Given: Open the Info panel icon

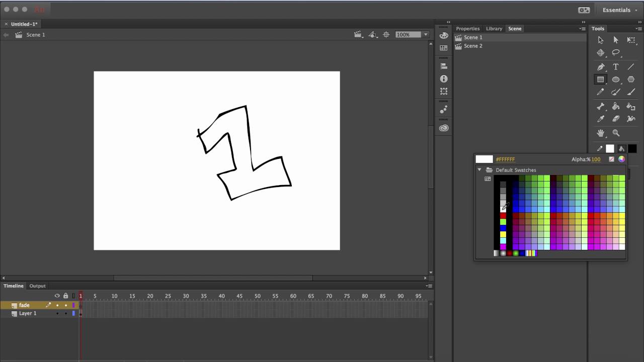Looking at the screenshot, I should click(444, 79).
